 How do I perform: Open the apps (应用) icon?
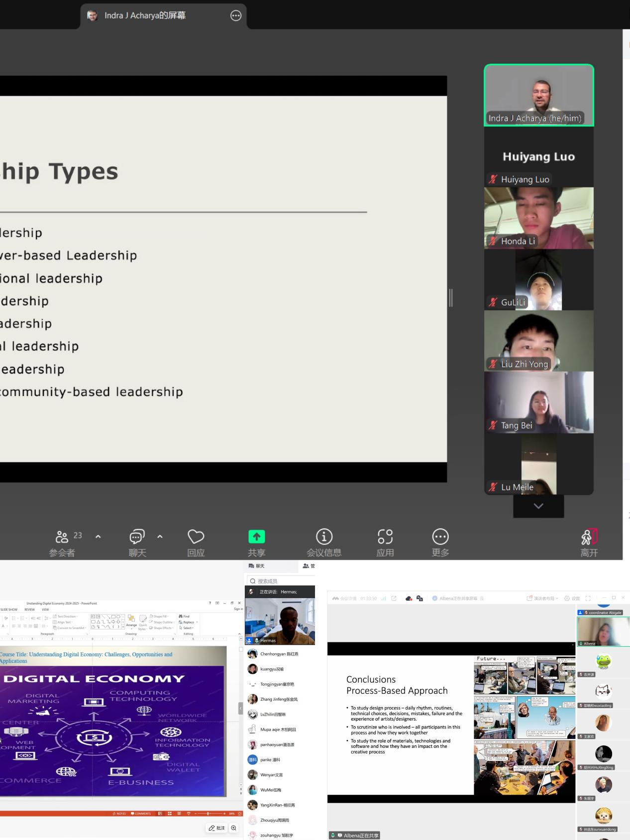point(385,537)
